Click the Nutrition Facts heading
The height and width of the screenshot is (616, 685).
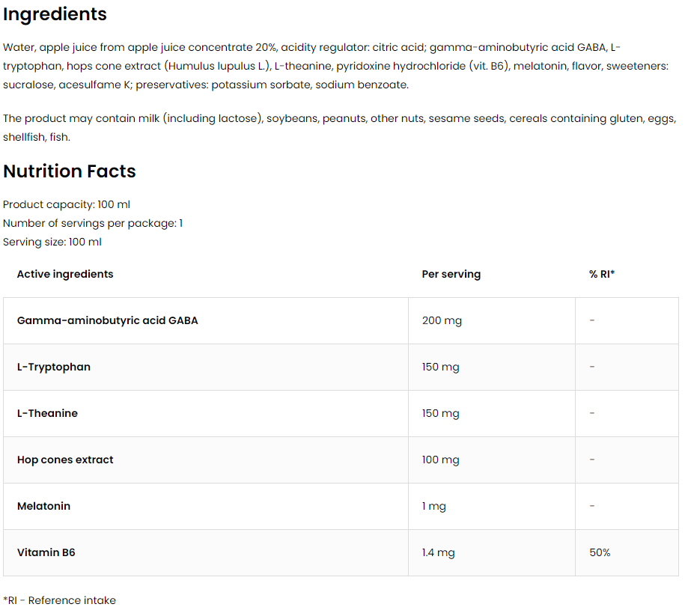[x=70, y=171]
